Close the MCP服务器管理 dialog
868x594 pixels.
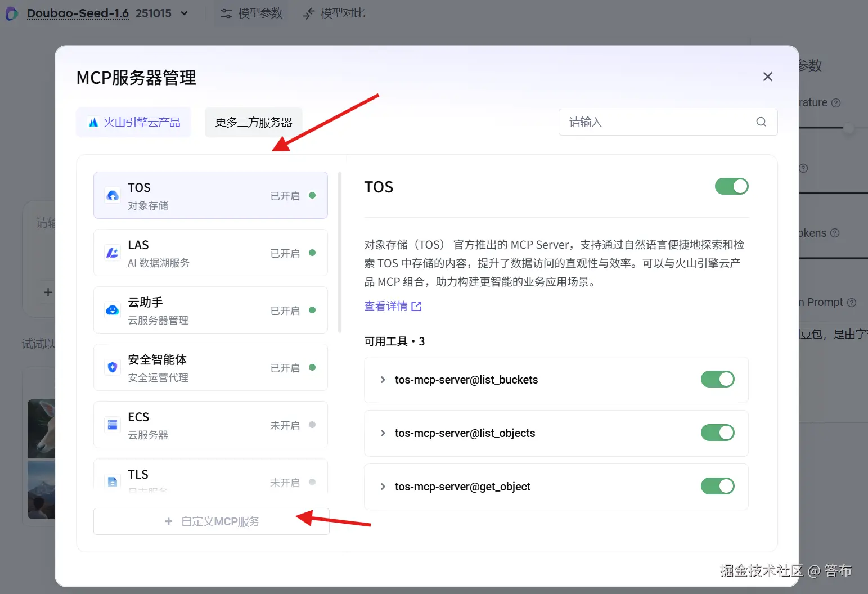tap(767, 76)
